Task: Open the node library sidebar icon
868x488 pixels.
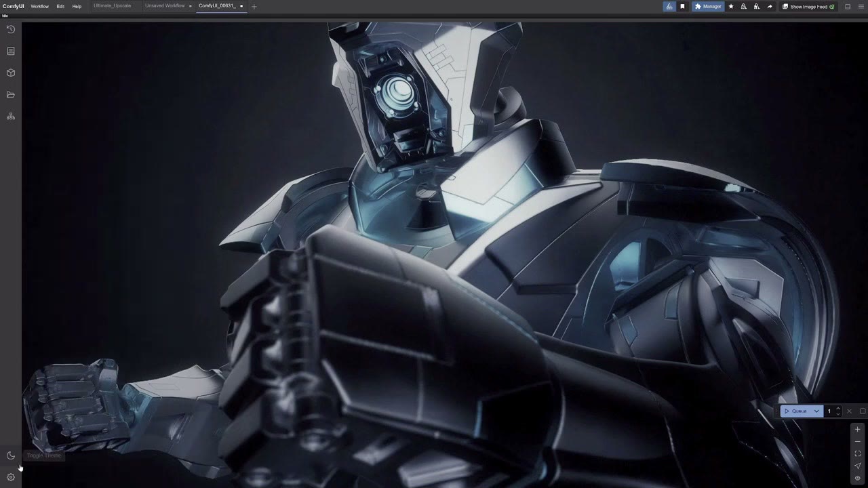Action: coord(11,51)
